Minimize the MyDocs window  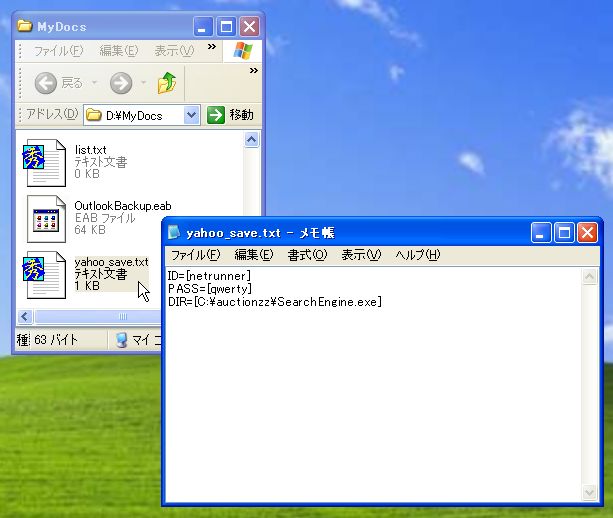coord(203,27)
